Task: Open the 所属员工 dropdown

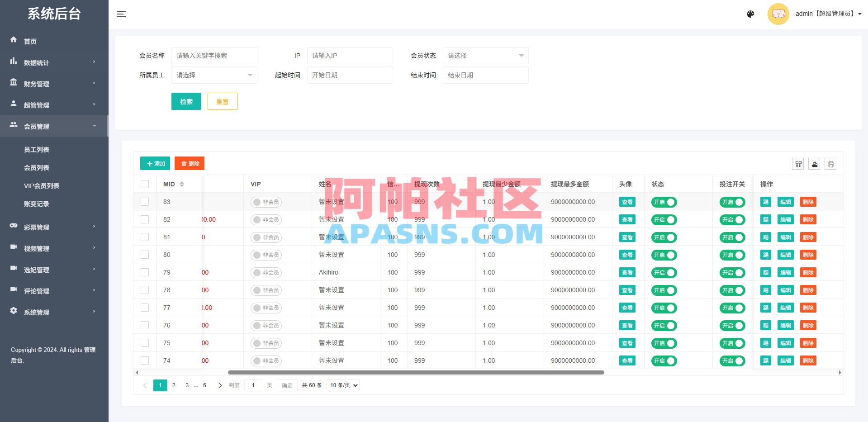Action: tap(214, 75)
